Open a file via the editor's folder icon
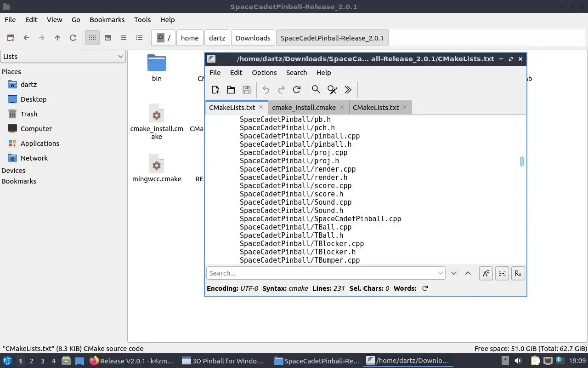 click(x=231, y=90)
